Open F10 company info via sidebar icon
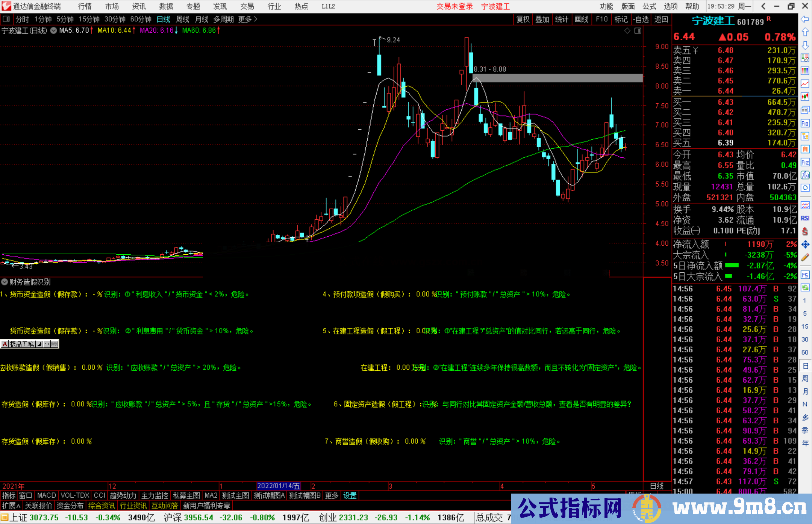The height and width of the screenshot is (524, 812). (x=805, y=123)
